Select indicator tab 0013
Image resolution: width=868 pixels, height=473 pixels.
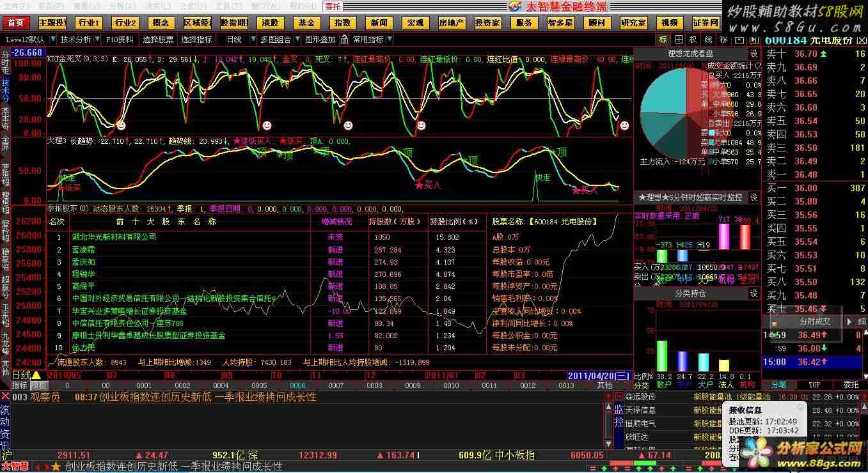tap(566, 385)
